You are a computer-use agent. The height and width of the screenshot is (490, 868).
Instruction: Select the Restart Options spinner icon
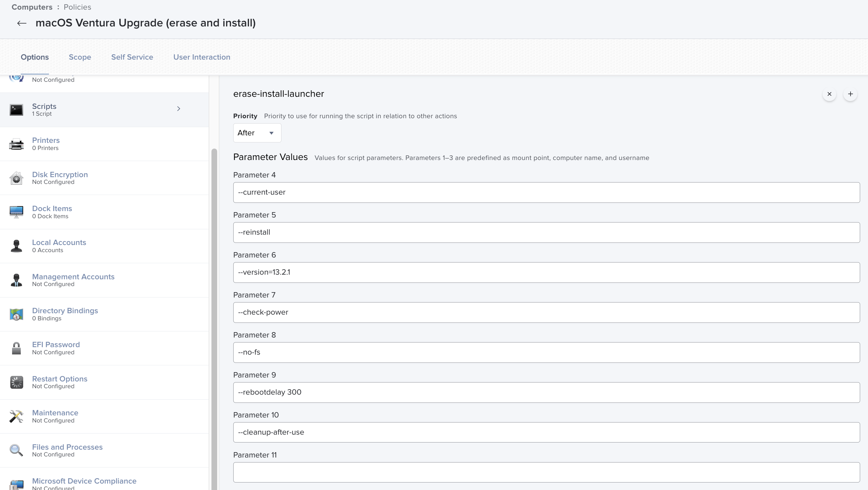[x=16, y=382]
